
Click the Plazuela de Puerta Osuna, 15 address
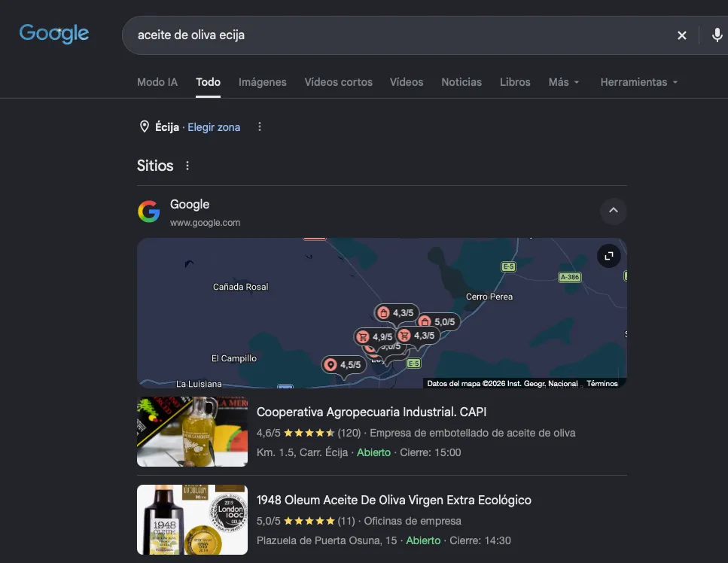click(327, 540)
